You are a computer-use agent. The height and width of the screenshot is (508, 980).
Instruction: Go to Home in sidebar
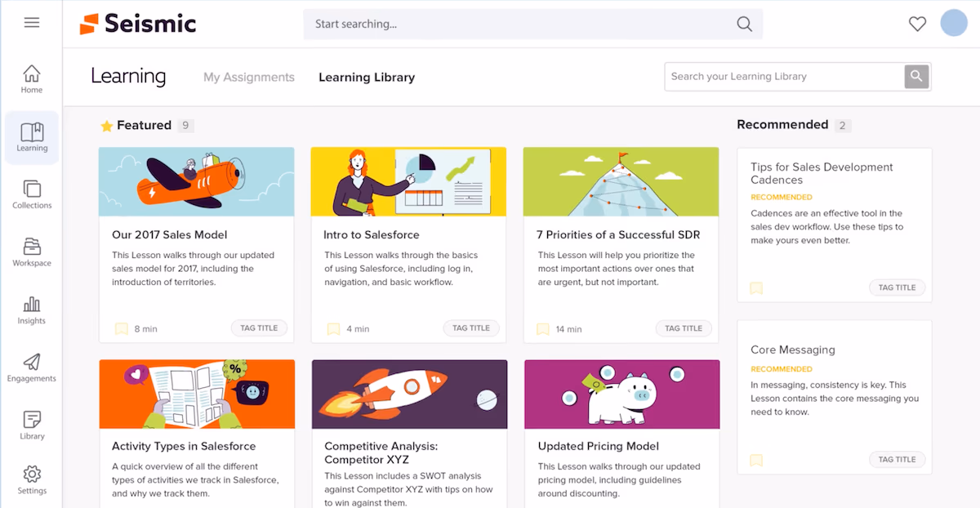click(x=32, y=79)
